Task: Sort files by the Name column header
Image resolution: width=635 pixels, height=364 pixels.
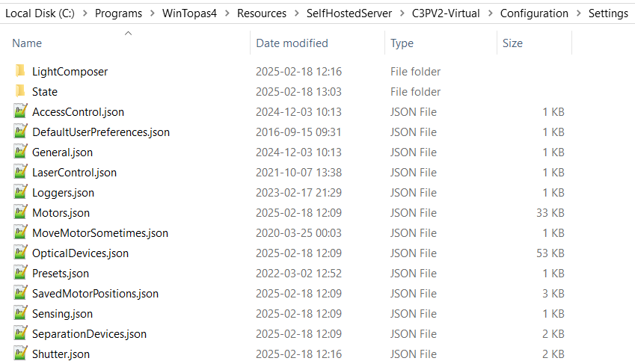Action: click(x=27, y=43)
